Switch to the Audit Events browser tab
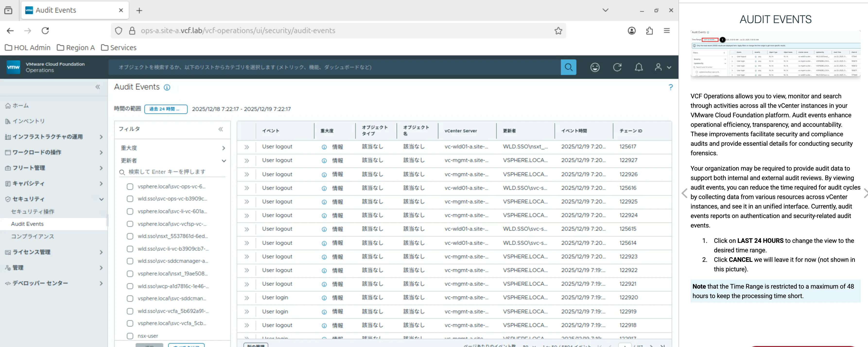Viewport: 868px width, 347px height. (75, 10)
